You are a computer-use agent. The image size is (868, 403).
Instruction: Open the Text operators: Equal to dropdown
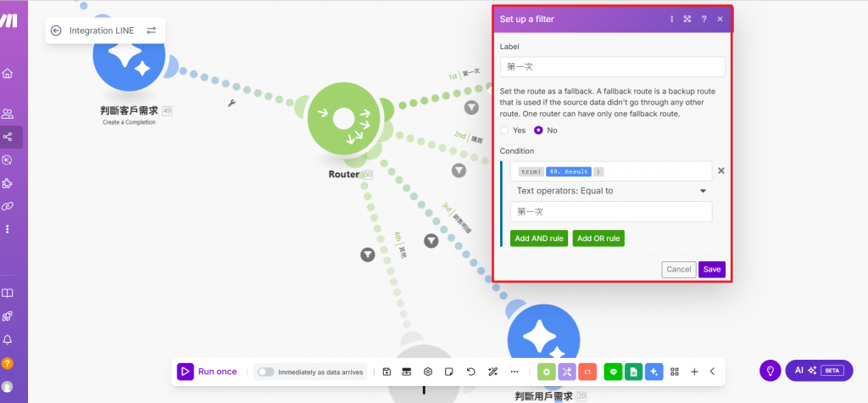tap(611, 191)
